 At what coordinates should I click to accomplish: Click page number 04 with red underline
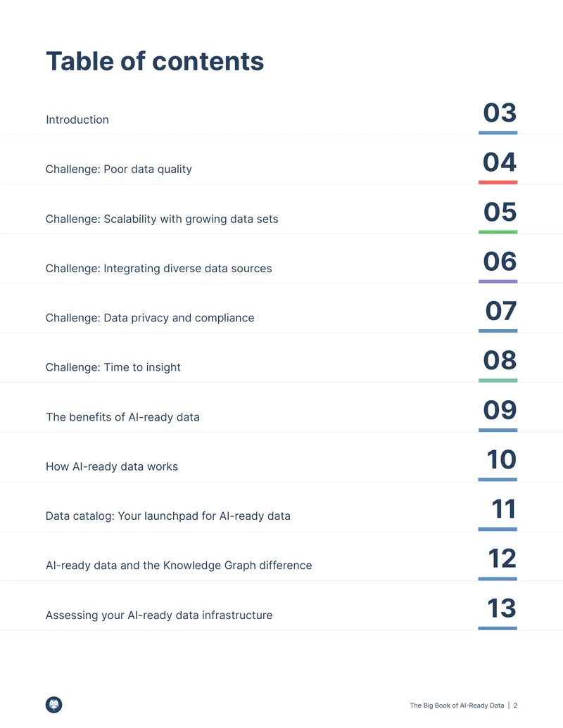(x=500, y=162)
